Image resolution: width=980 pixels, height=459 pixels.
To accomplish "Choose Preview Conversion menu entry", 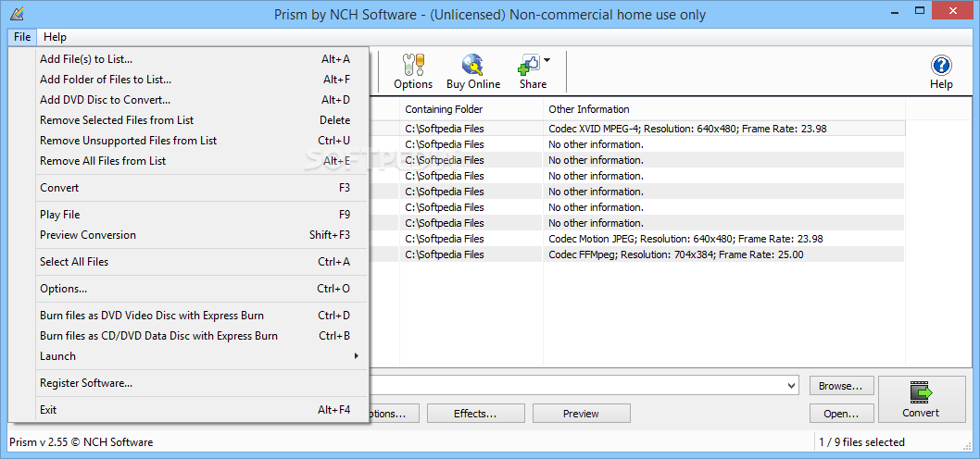I will coord(189,235).
